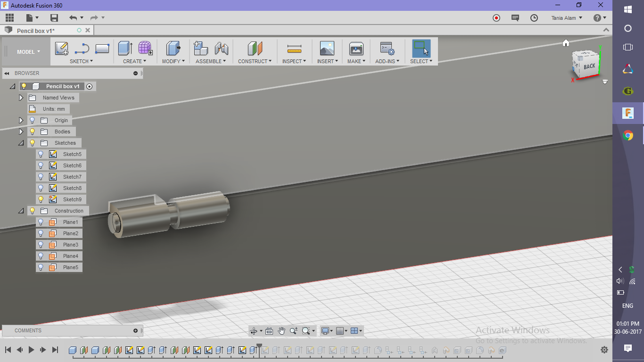644x362 pixels.
Task: Open the data panel grid icon
Action: tap(10, 18)
